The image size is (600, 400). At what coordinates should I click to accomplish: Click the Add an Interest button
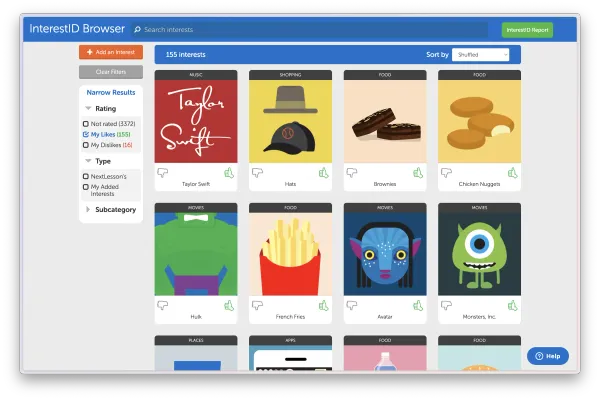click(x=111, y=52)
